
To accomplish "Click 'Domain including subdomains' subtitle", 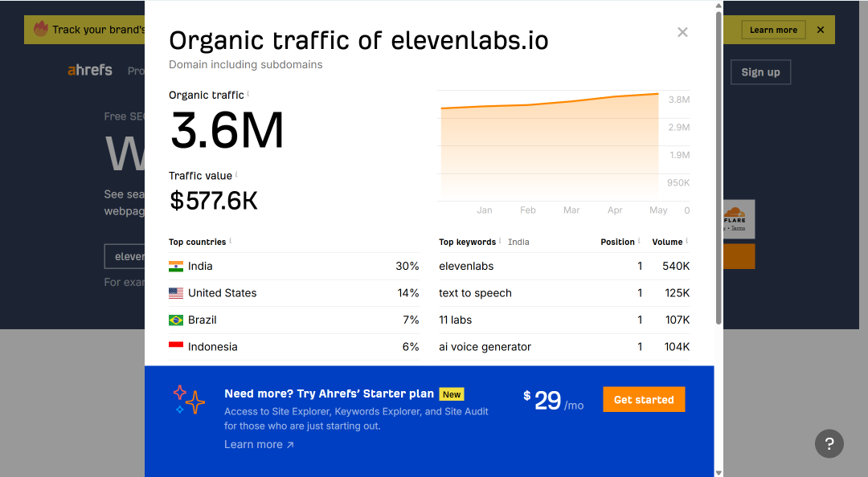I will coord(245,65).
